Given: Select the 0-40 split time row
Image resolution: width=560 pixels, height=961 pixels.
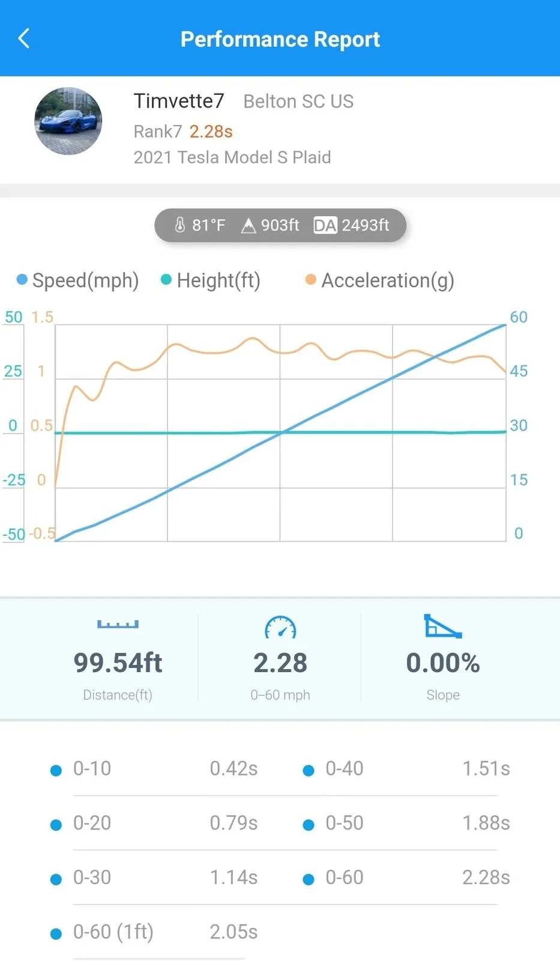Looking at the screenshot, I should 406,769.
